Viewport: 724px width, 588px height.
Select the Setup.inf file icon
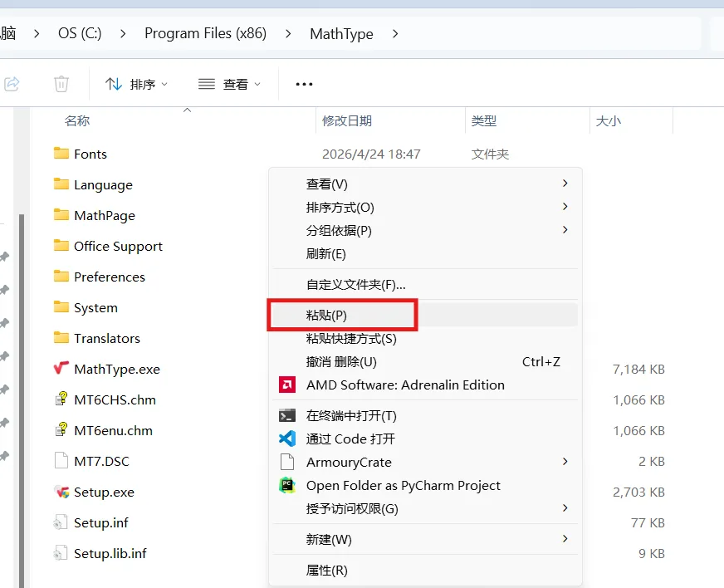pyautogui.click(x=61, y=522)
